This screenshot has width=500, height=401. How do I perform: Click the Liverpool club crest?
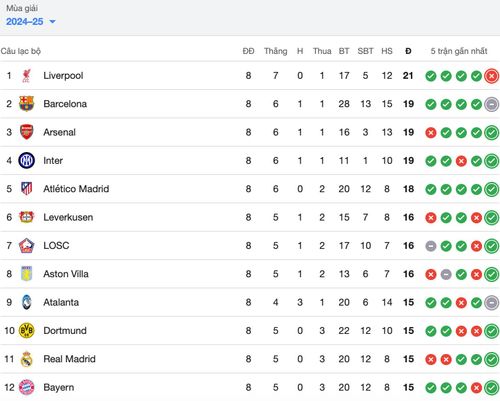26,76
